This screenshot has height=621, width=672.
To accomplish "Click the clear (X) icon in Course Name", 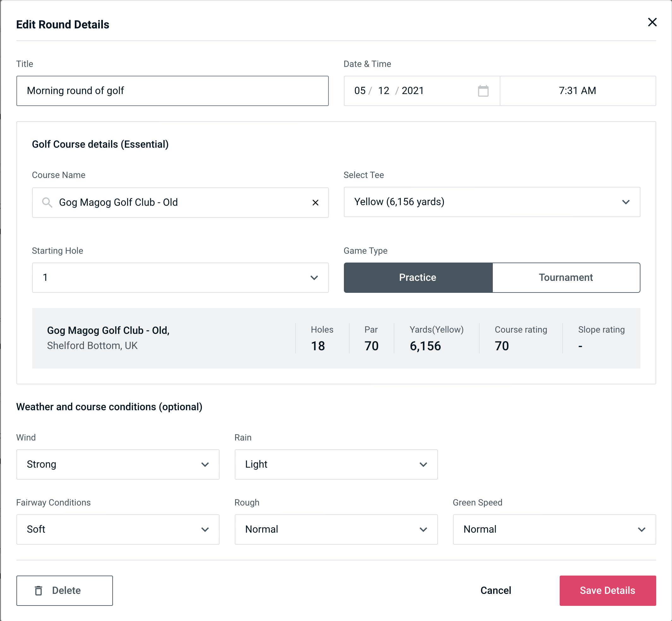I will click(x=315, y=202).
